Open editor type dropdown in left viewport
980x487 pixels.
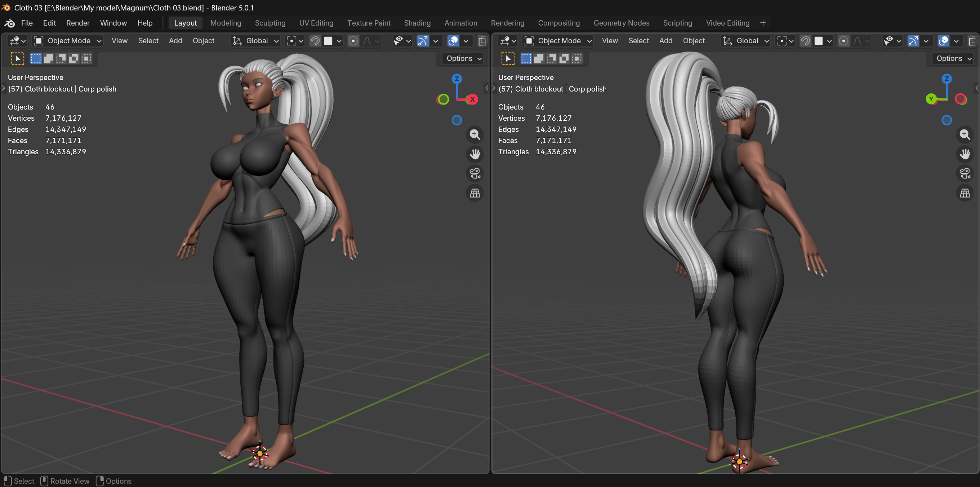18,41
